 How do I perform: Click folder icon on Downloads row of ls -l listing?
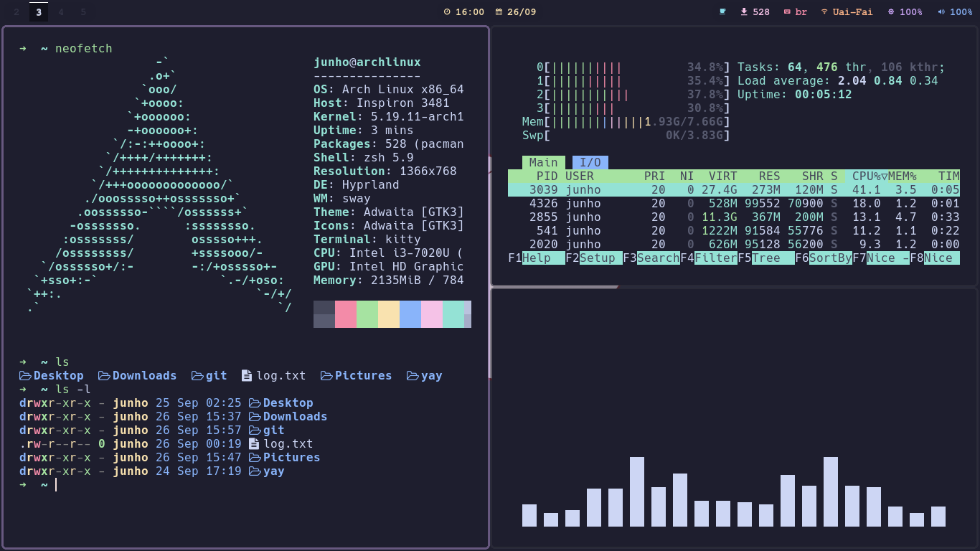tap(255, 416)
